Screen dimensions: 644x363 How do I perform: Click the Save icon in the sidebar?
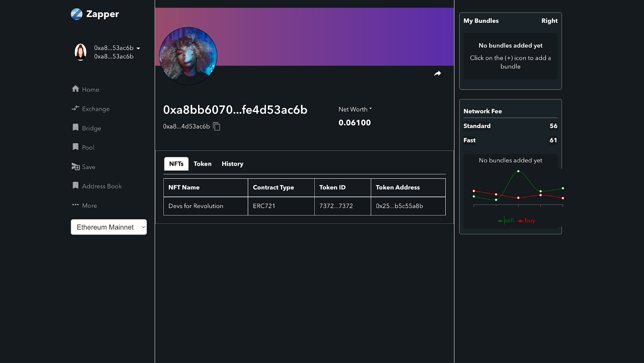pos(75,166)
